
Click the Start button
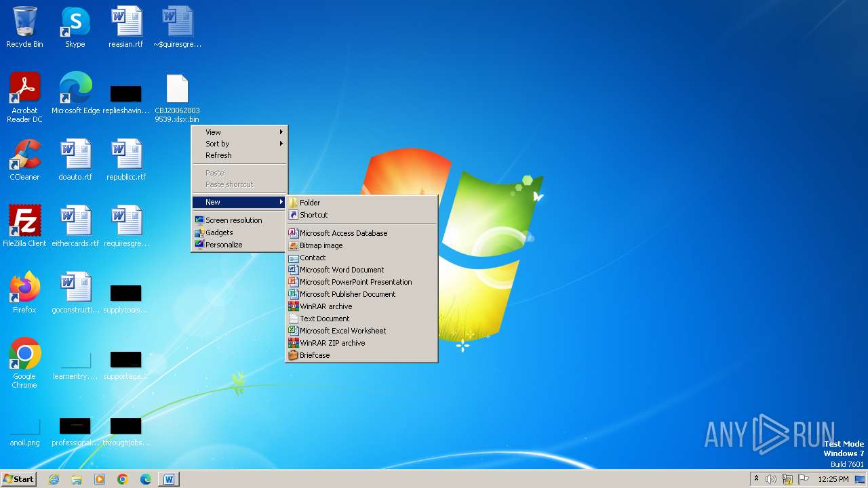19,479
